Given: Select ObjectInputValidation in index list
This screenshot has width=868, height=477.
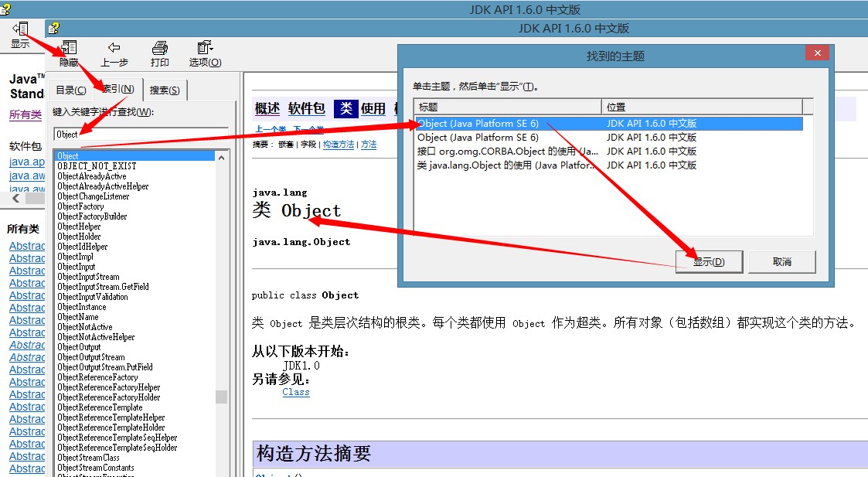Looking at the screenshot, I should [93, 296].
